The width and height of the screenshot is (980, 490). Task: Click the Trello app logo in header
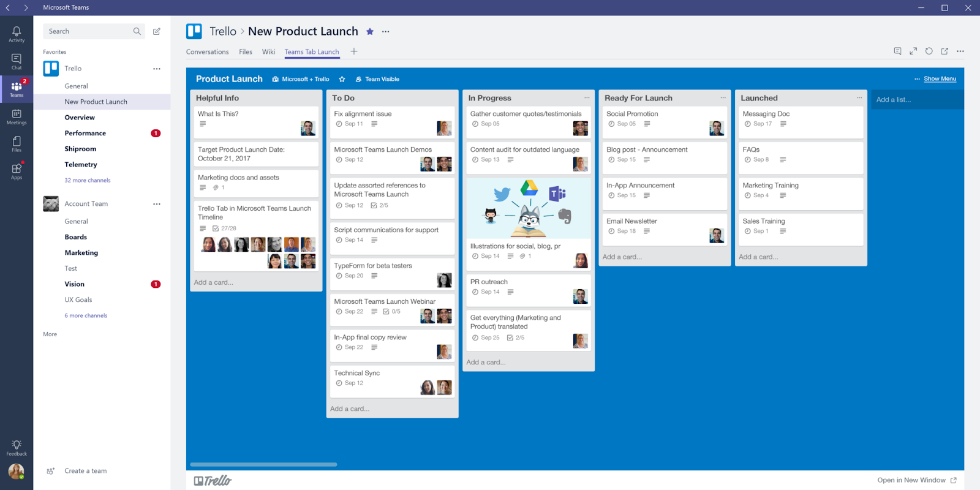click(194, 31)
